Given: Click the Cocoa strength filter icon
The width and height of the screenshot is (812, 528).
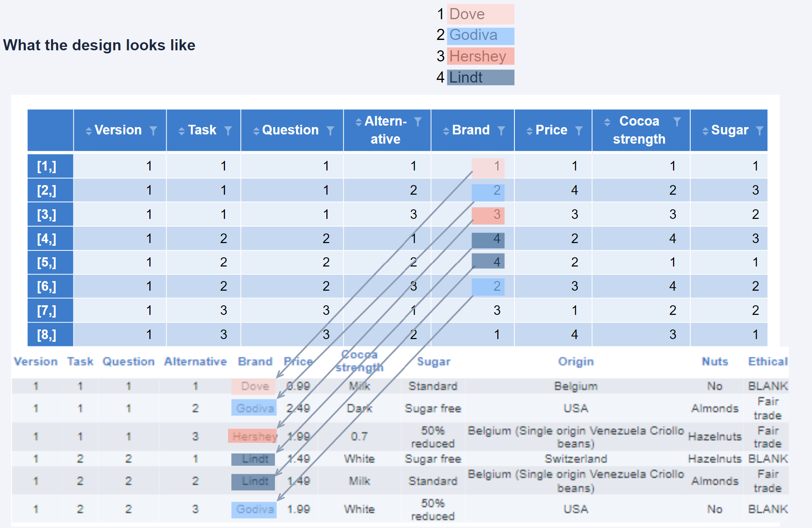Looking at the screenshot, I should pyautogui.click(x=677, y=122).
